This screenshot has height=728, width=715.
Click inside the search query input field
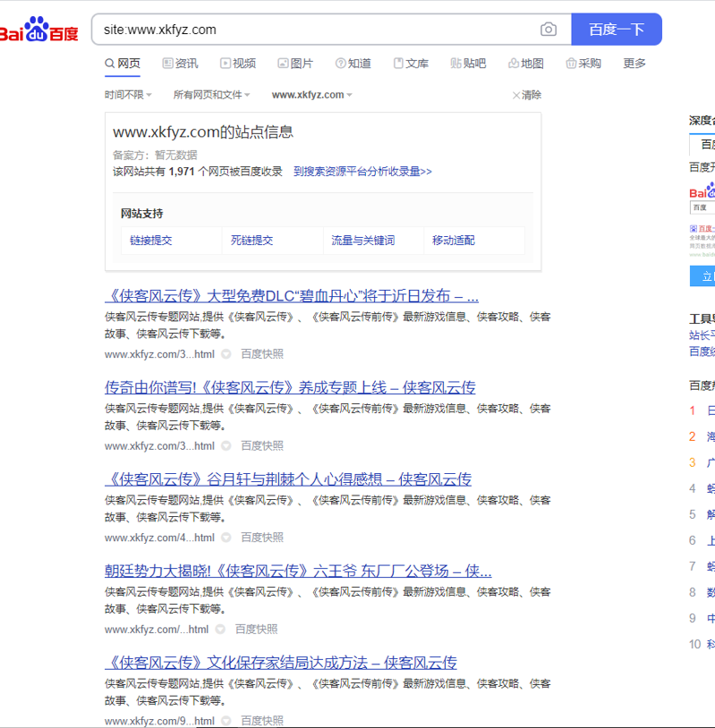point(313,30)
